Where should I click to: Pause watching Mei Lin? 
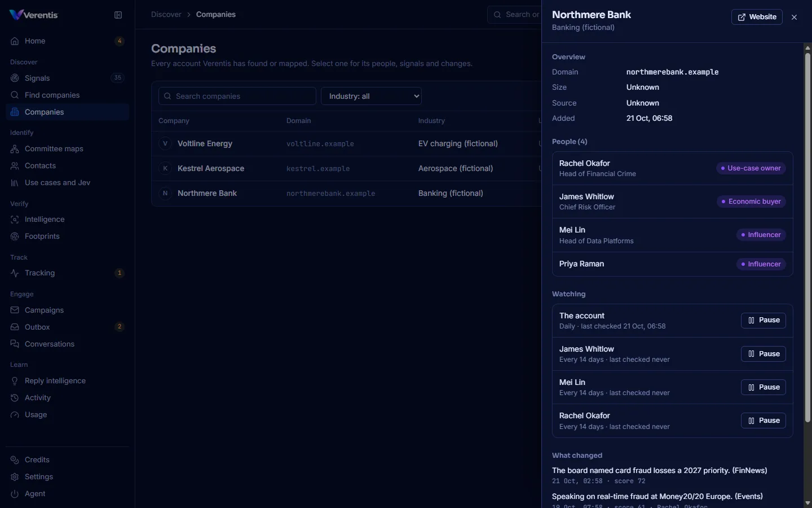click(764, 387)
